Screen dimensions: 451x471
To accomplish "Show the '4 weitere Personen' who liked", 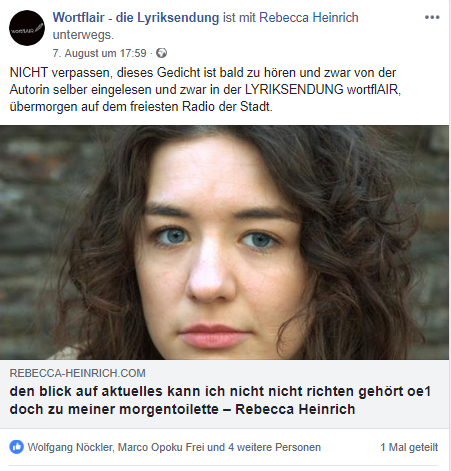I will (274, 447).
